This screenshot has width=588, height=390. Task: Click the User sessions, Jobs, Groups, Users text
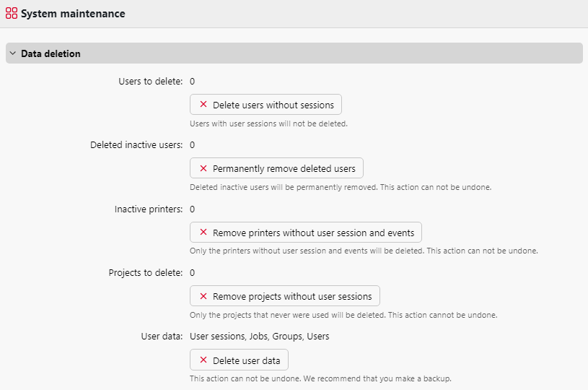(x=259, y=336)
